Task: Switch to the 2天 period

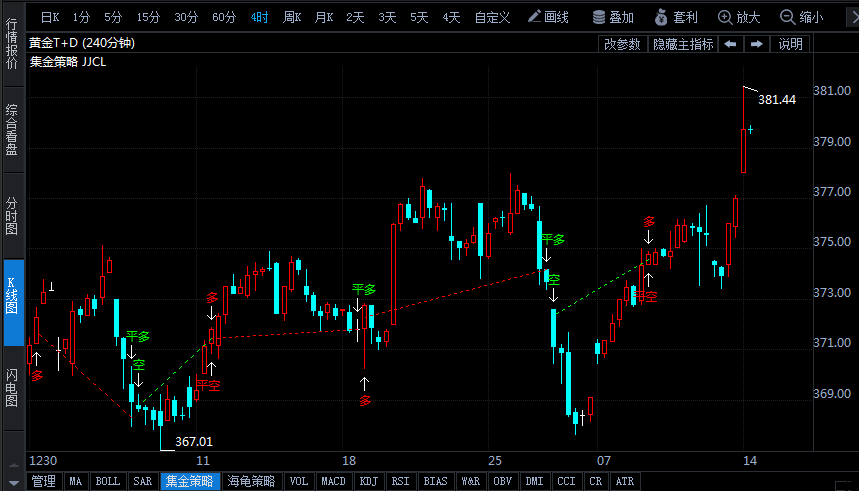Action: tap(355, 18)
